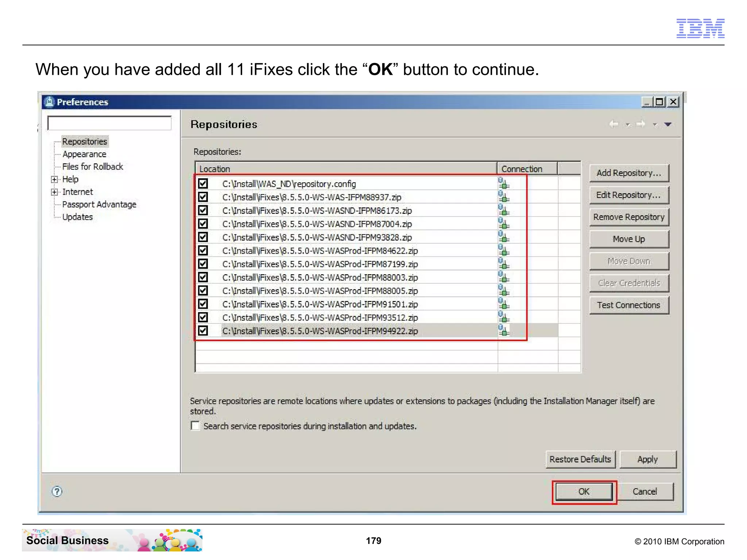This screenshot has width=747, height=560.
Task: Uncheck the WASProd-IFPM94922.zip checkbox
Action: click(x=203, y=330)
